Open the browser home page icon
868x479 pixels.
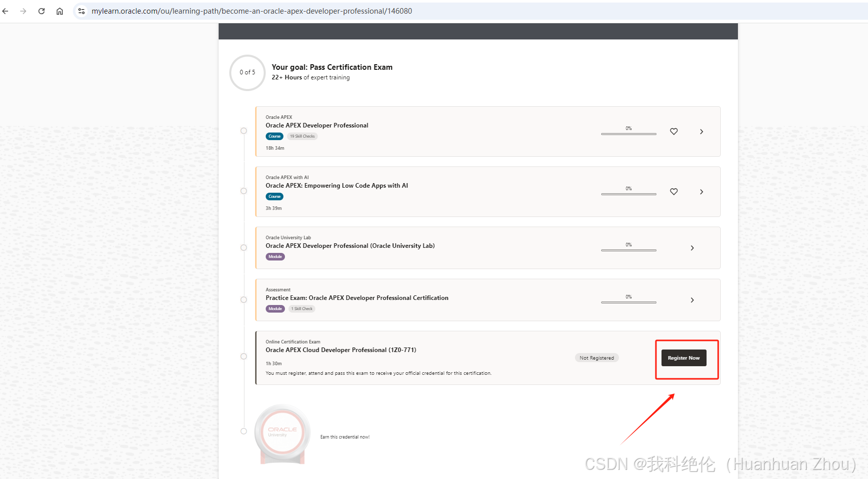tap(60, 11)
